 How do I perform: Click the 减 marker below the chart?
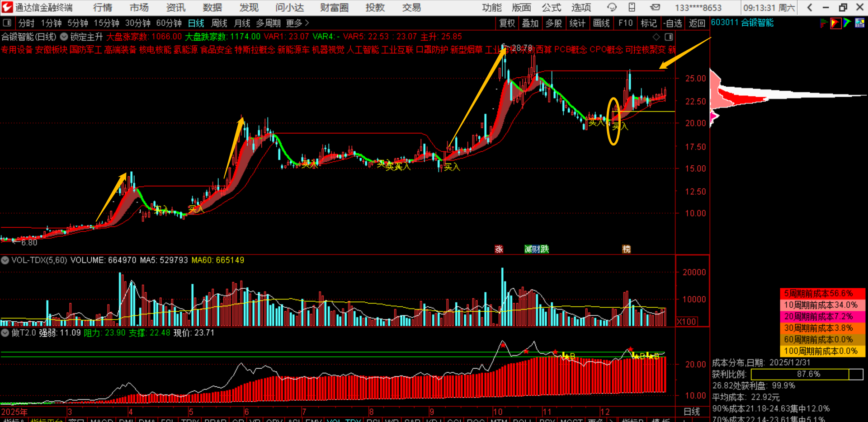(528, 249)
